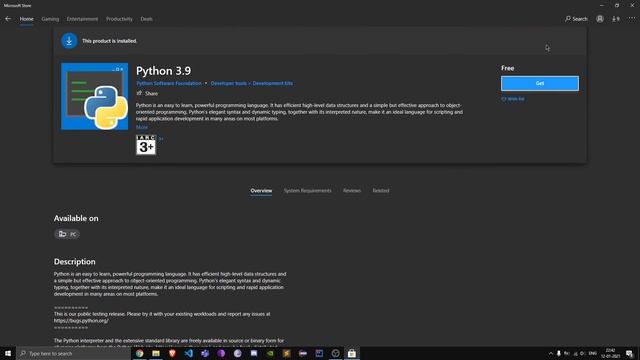This screenshot has height=360, width=640.
Task: Show hidden system tray icons
Action: pyautogui.click(x=551, y=353)
